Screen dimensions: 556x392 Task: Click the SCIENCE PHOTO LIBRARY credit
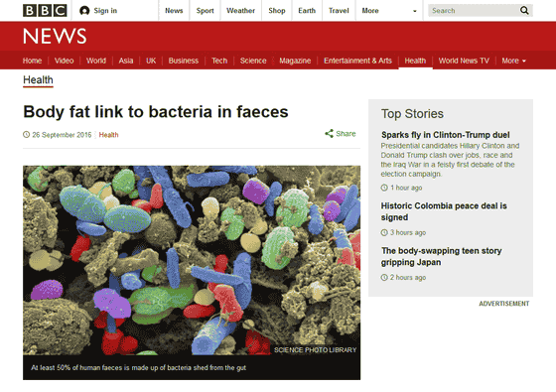(x=315, y=349)
